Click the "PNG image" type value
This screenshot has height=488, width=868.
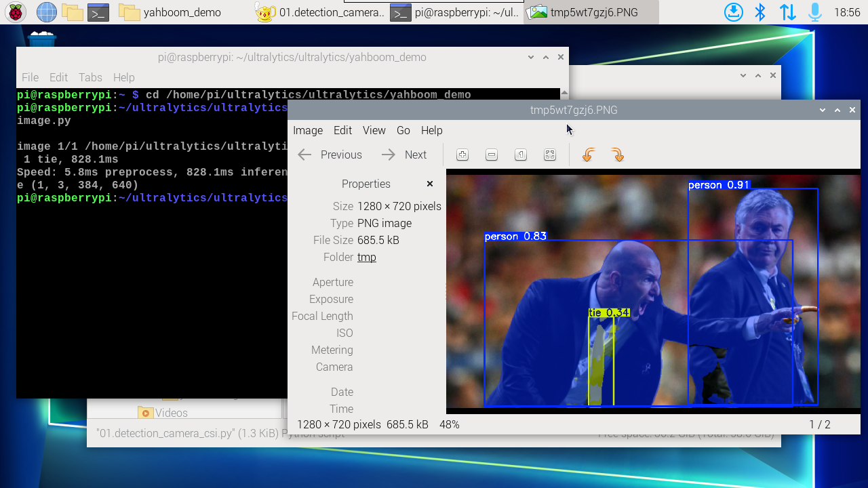[384, 223]
